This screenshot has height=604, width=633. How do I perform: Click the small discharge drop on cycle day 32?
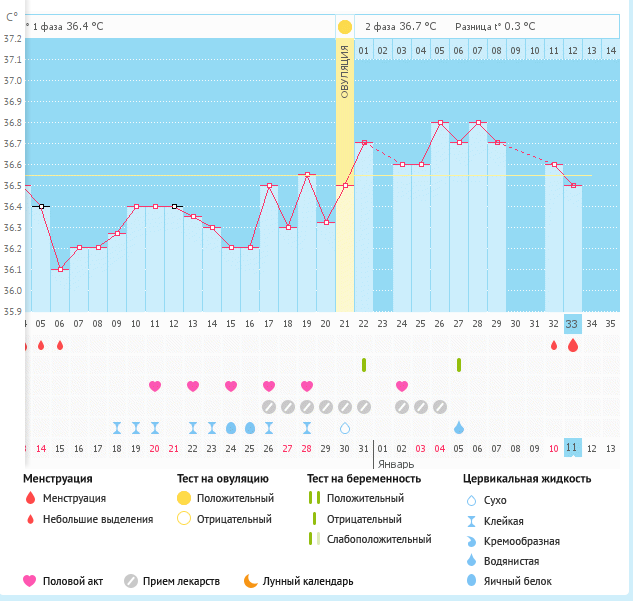coord(554,345)
